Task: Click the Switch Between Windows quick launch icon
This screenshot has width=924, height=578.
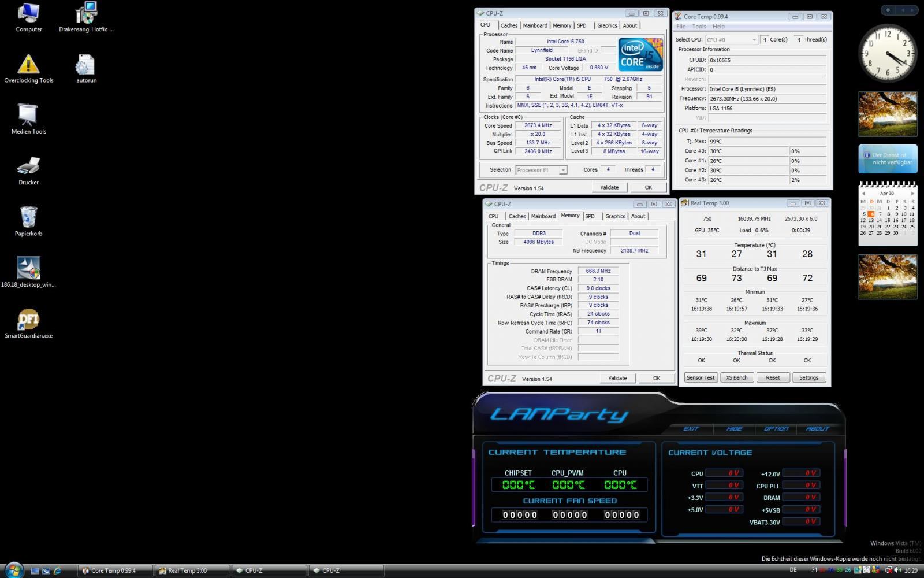Action: [x=46, y=570]
